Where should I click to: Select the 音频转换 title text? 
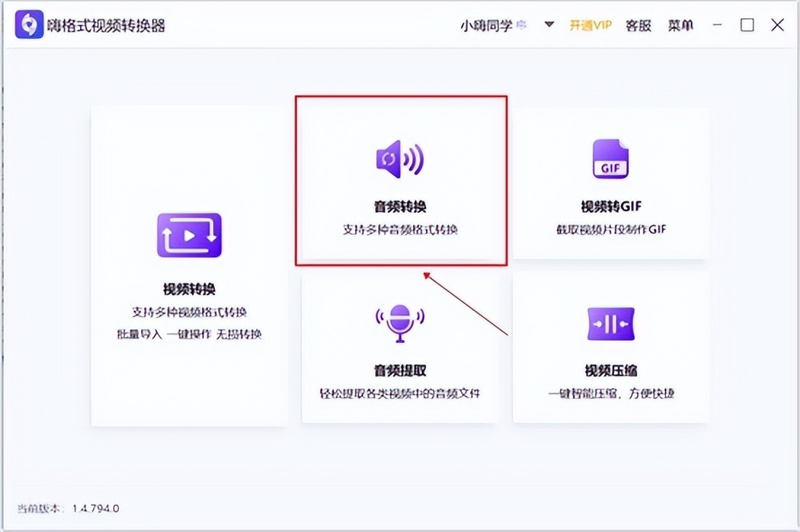click(x=400, y=206)
